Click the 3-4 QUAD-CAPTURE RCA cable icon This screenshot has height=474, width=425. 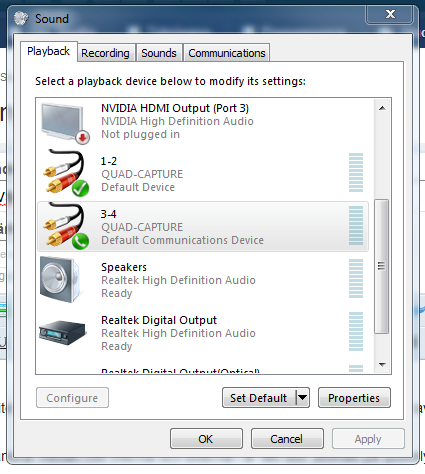tap(66, 226)
